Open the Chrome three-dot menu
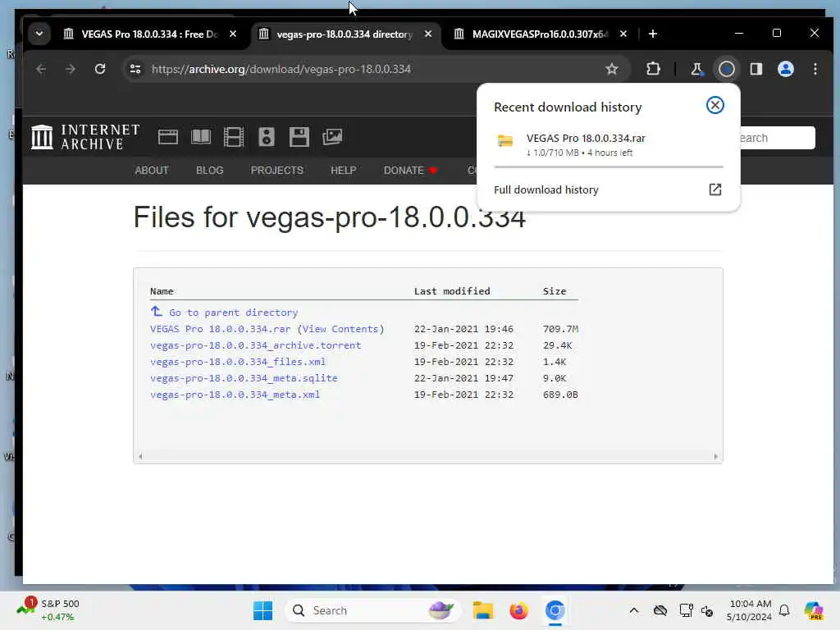 click(815, 69)
